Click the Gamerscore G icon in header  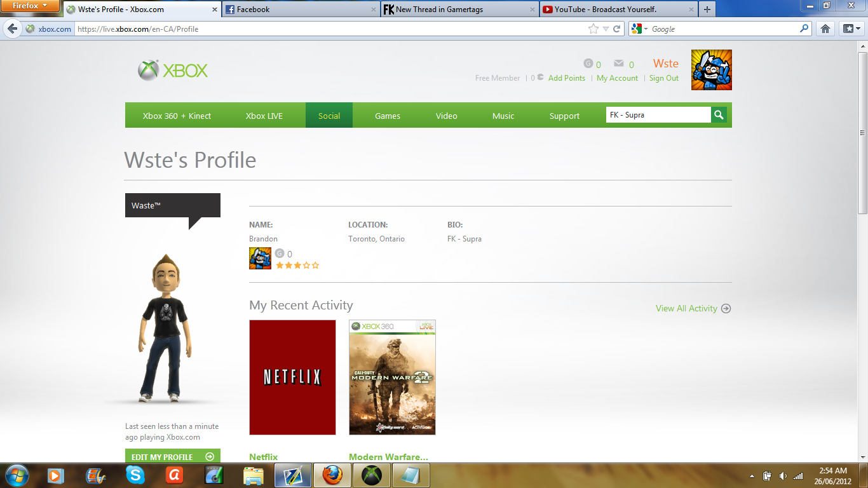[588, 64]
